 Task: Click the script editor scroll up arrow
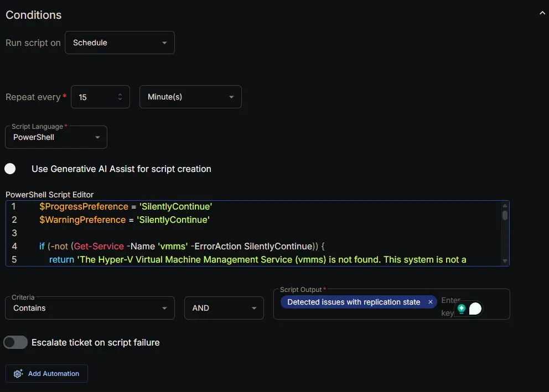click(x=505, y=206)
